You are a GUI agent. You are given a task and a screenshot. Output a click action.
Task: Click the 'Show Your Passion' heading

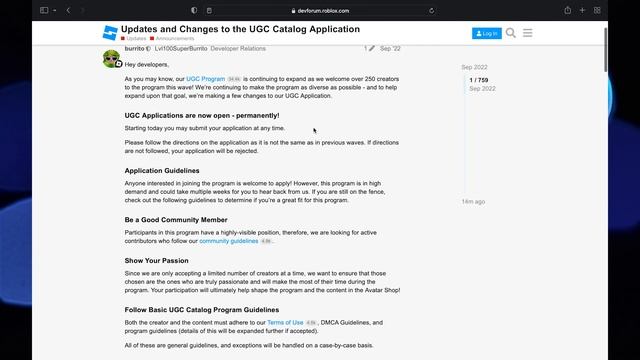pos(156,260)
